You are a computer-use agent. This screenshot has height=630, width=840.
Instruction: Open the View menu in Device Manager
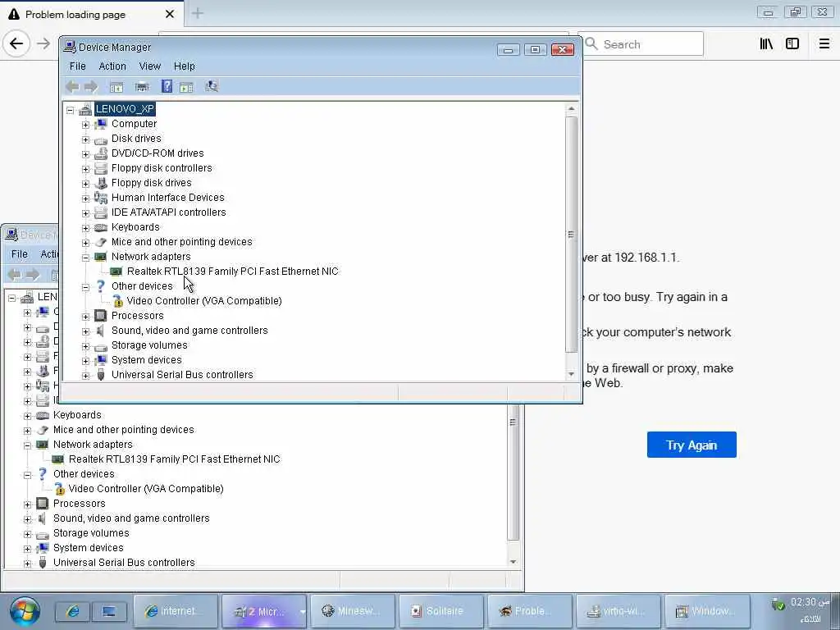[150, 66]
